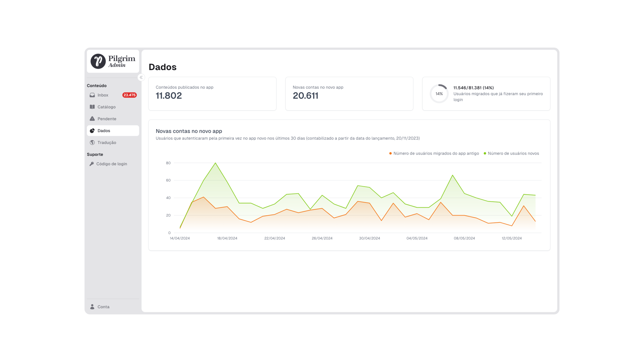Click the 11.546/81.381 (14%) text
The height and width of the screenshot is (362, 644).
click(x=473, y=88)
